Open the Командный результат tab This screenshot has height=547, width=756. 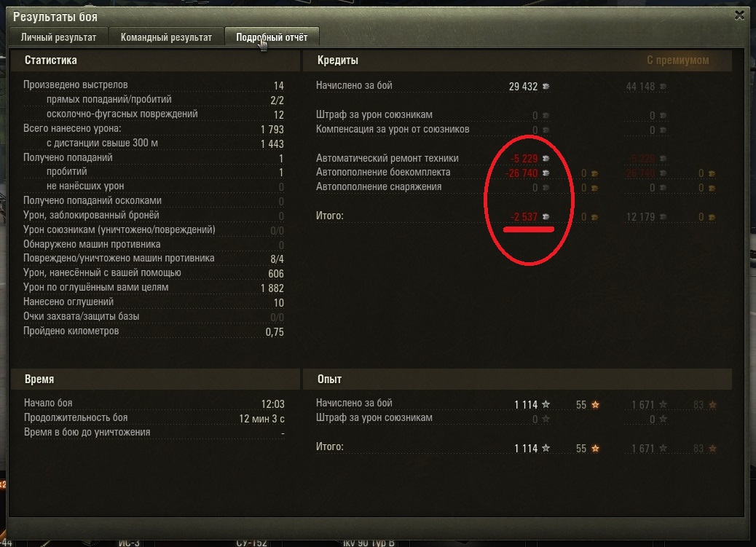(166, 37)
